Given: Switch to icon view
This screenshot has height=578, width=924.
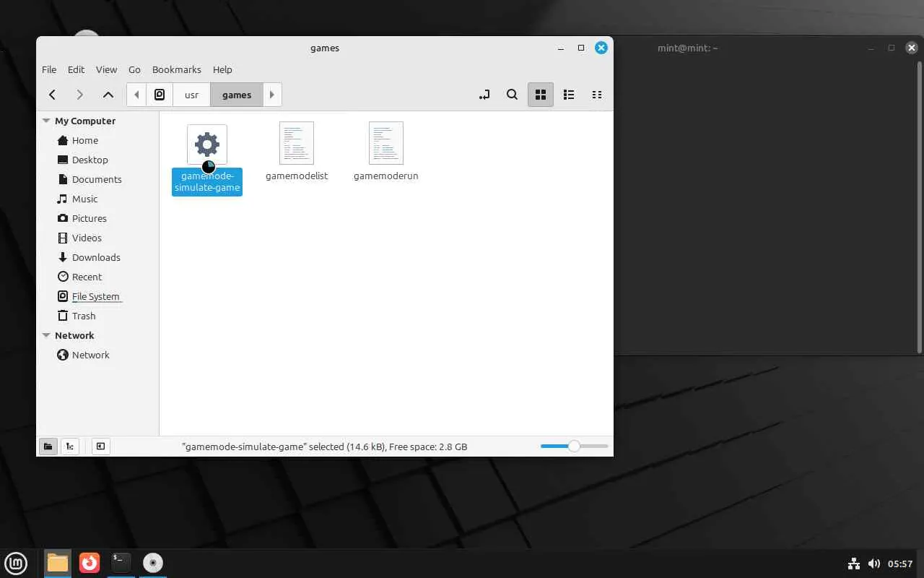Looking at the screenshot, I should [541, 95].
